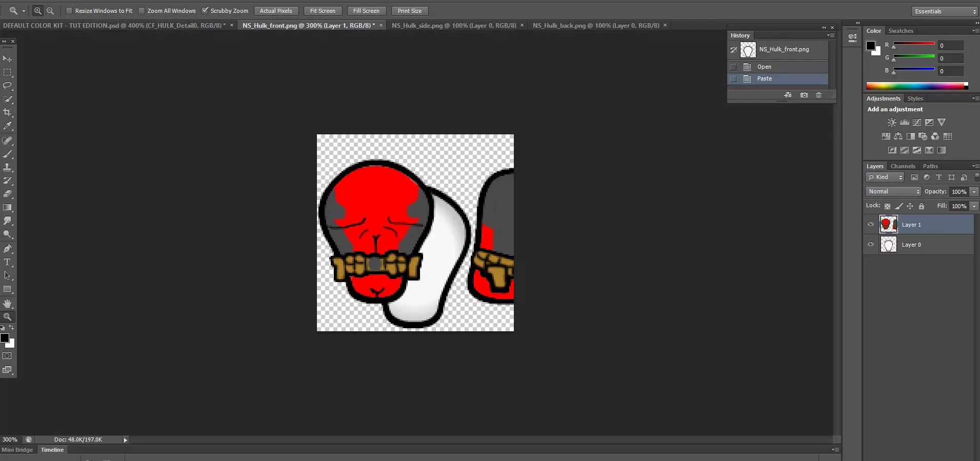Select the Spot Healing Brush tool
This screenshot has height=461, width=980.
[x=7, y=141]
